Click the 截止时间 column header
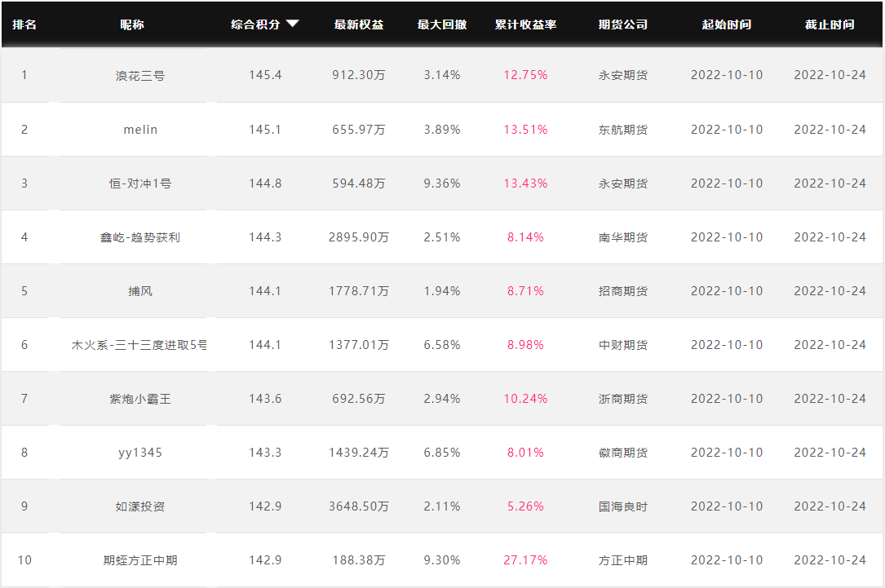This screenshot has width=885, height=588. pos(830,24)
